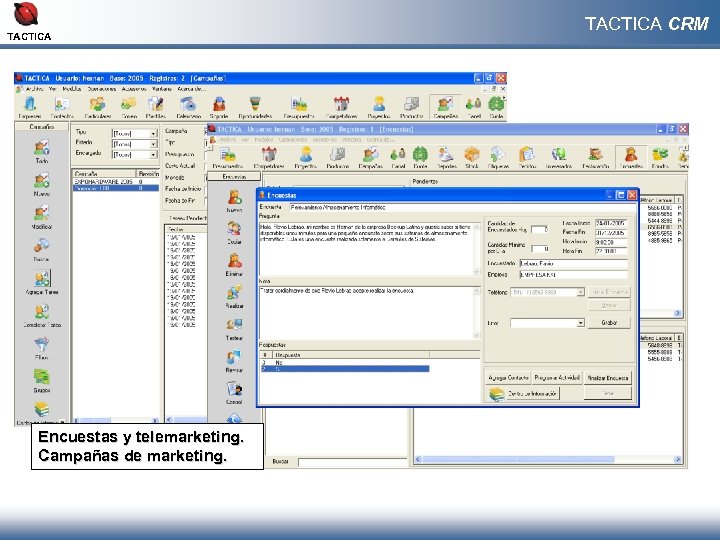Image resolution: width=720 pixels, height=540 pixels.
Task: Open Empresas module in Campañas window toolbar
Action: [x=30, y=107]
